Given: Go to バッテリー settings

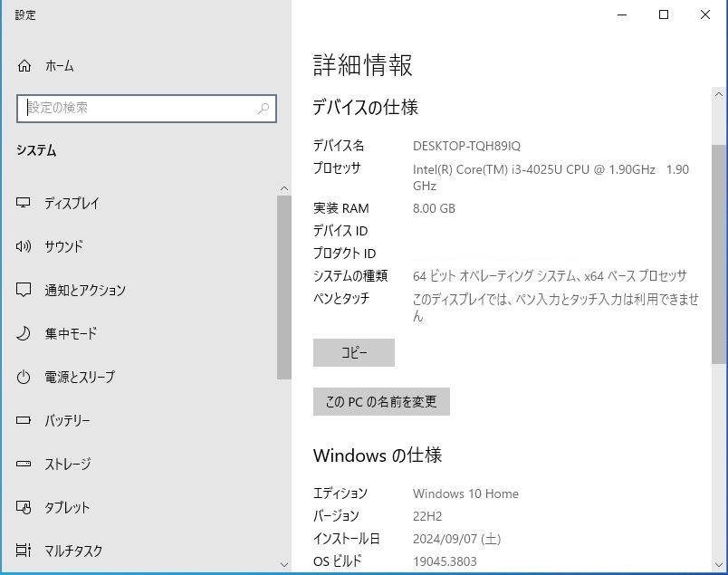Looking at the screenshot, I should [x=67, y=420].
